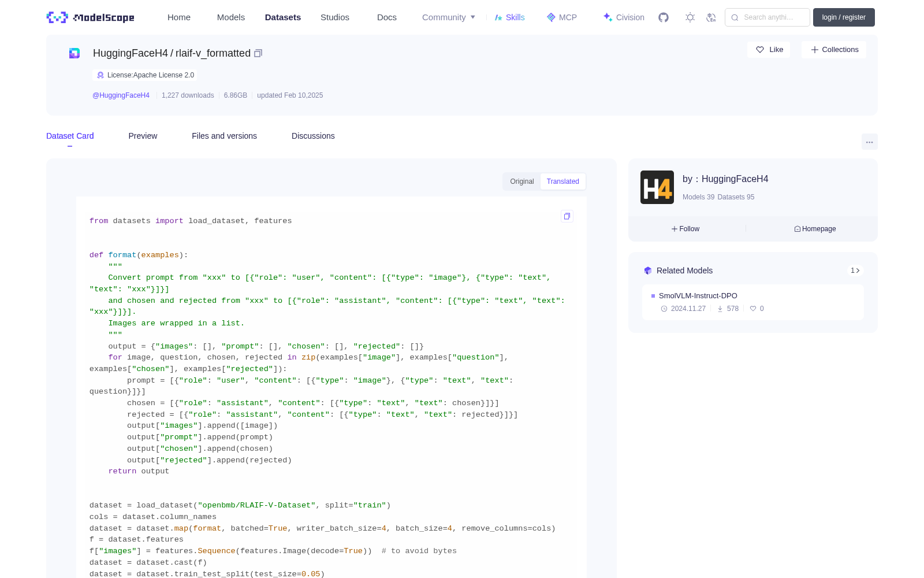Open the SmolVLM-Instruct-DPO model

(698, 296)
